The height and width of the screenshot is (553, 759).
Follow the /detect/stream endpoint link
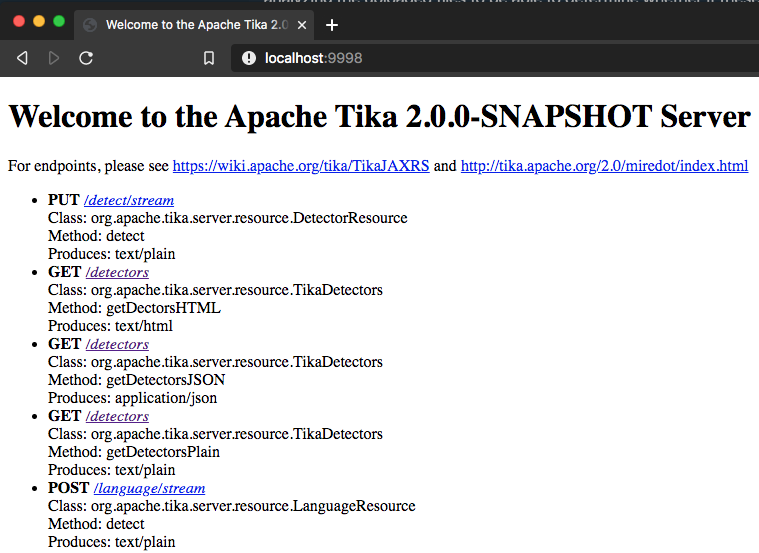pyautogui.click(x=129, y=200)
